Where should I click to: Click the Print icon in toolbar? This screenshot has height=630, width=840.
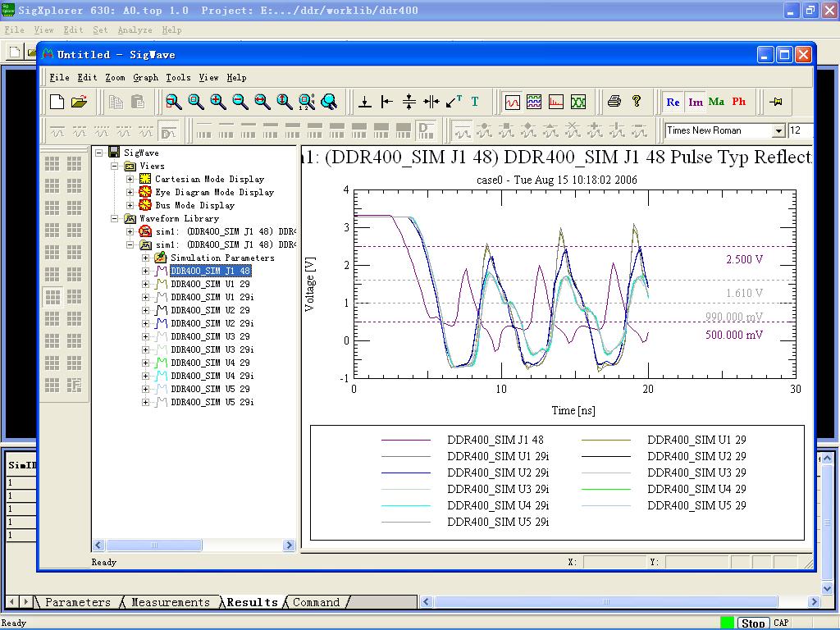(614, 102)
